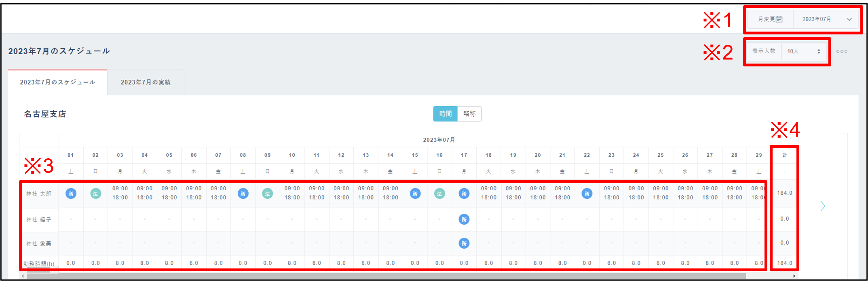Click employee name 神社 経子
Screen dimensions: 868x281
39,219
